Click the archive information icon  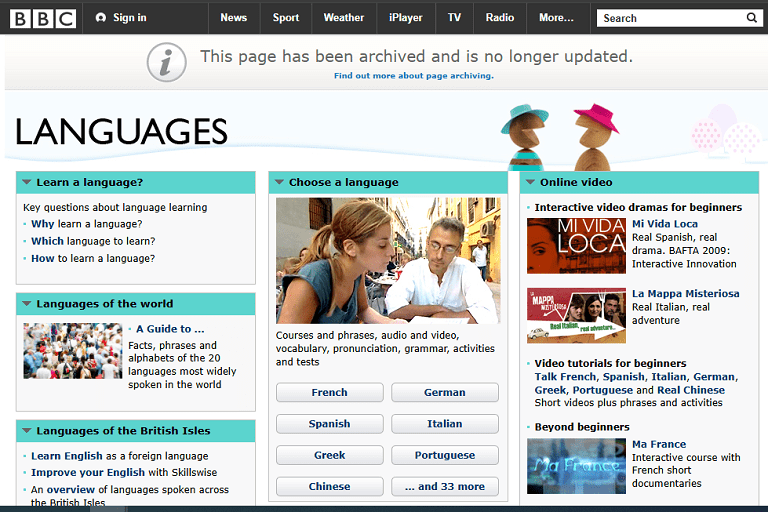pos(167,63)
